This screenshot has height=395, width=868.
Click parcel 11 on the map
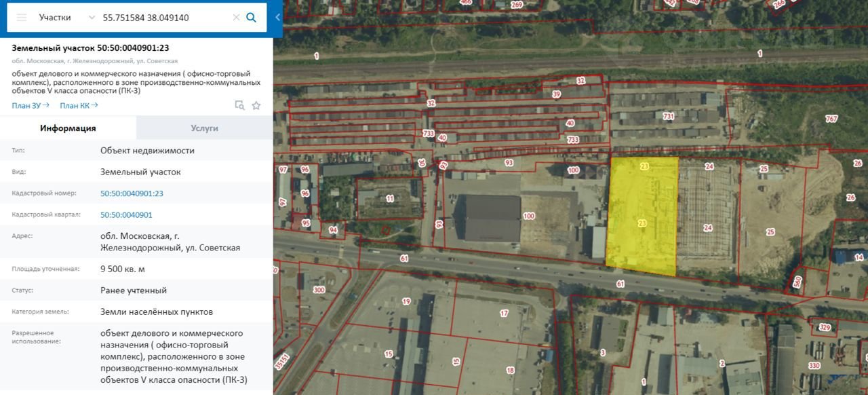coord(389,199)
